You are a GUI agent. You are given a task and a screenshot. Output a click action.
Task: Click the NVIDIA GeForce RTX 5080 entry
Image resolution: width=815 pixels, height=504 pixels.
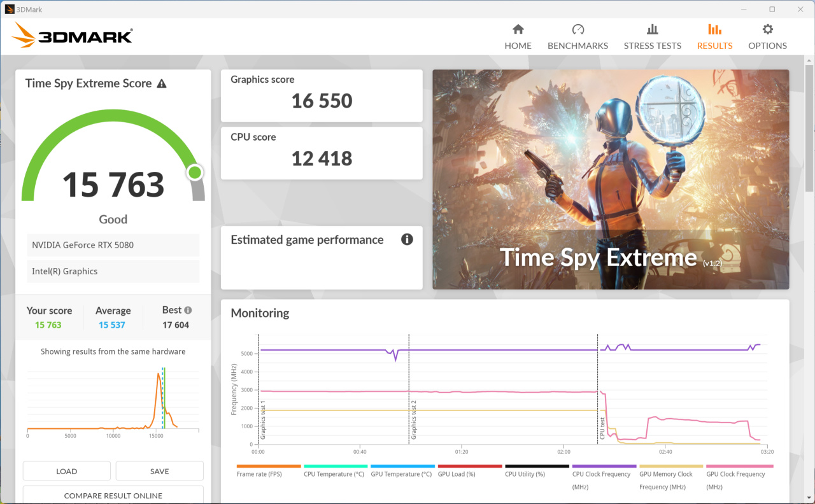pos(113,245)
